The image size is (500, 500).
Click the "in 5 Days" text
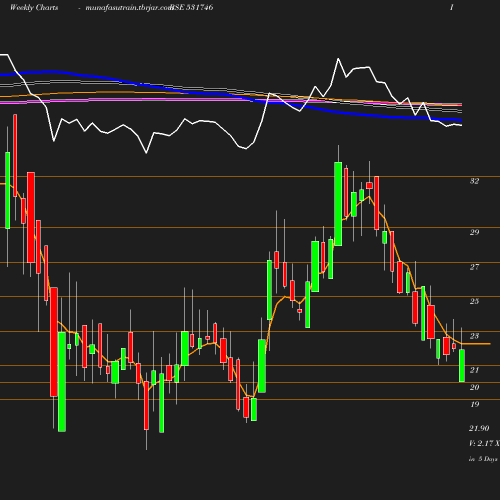point(483,459)
